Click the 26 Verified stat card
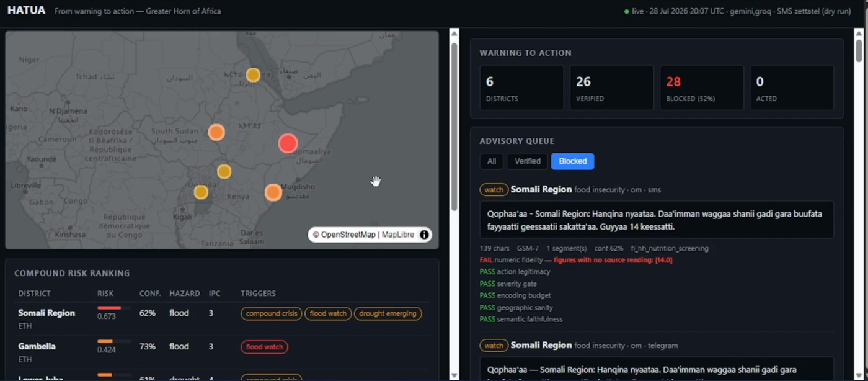868x381 pixels. tap(611, 88)
